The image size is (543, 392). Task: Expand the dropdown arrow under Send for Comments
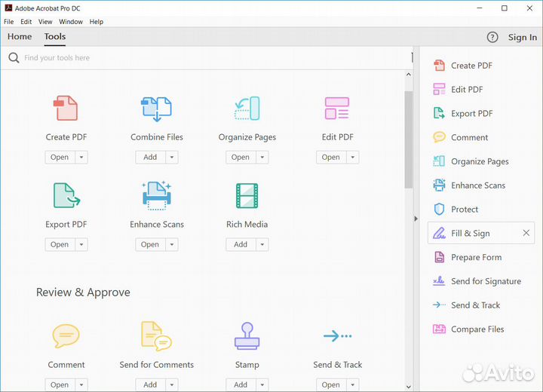tap(172, 384)
